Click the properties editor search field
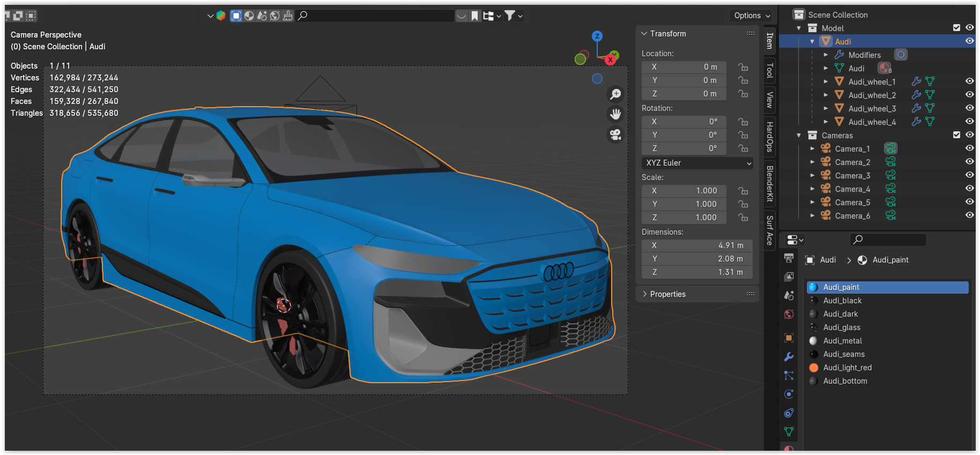The height and width of the screenshot is (455, 980). point(888,240)
